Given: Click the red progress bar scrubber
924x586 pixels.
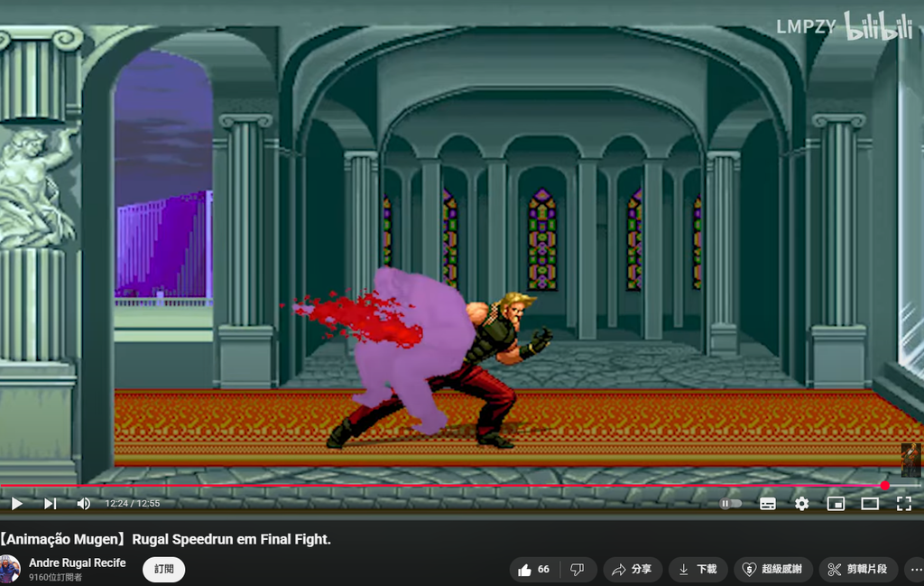Looking at the screenshot, I should click(884, 485).
